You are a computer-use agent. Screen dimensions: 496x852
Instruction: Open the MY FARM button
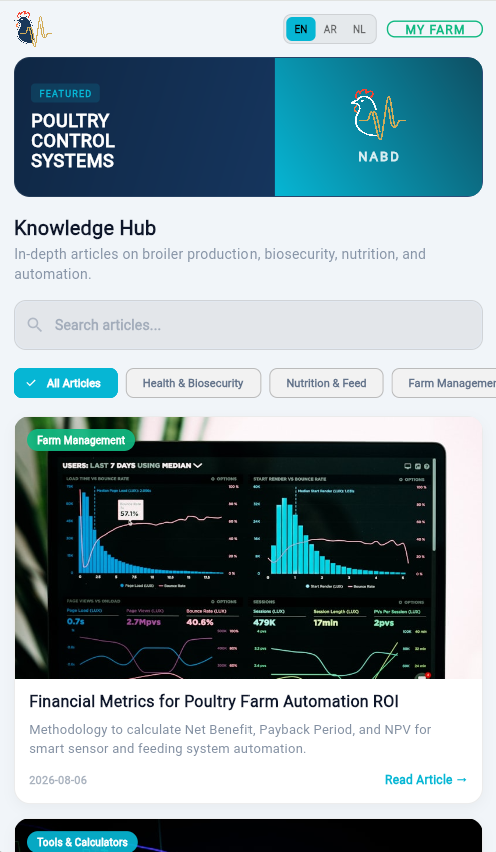pos(435,29)
